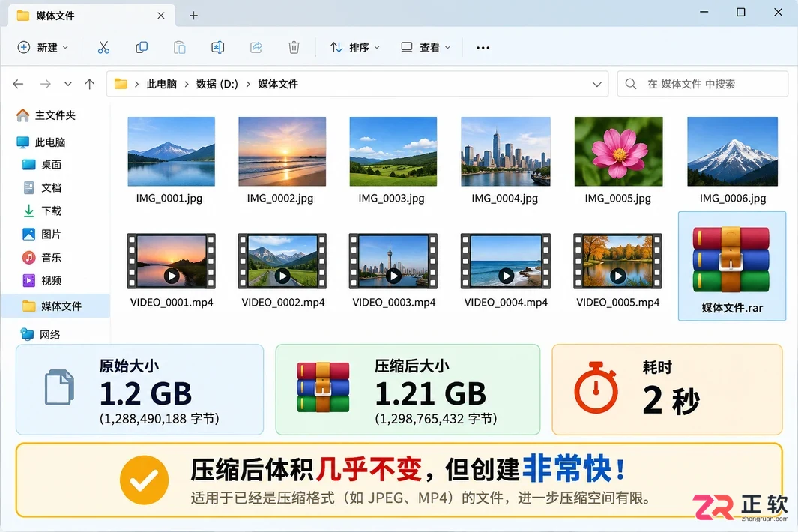Go up one folder level arrow

[x=90, y=84]
